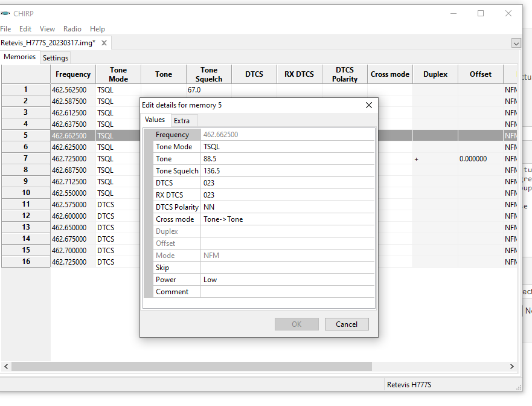Open the Tone 88.5 value field
Viewport: 532px width, 406px height.
[287, 159]
